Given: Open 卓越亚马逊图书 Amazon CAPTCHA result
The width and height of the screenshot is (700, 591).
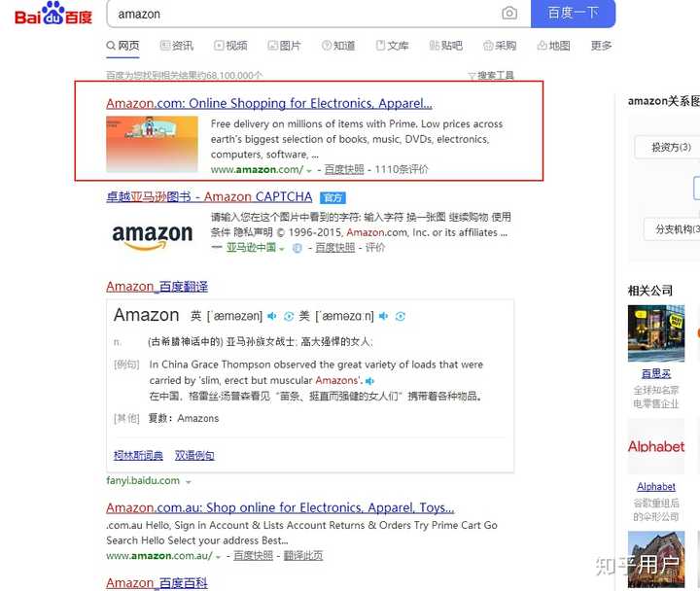Looking at the screenshot, I should [x=209, y=197].
